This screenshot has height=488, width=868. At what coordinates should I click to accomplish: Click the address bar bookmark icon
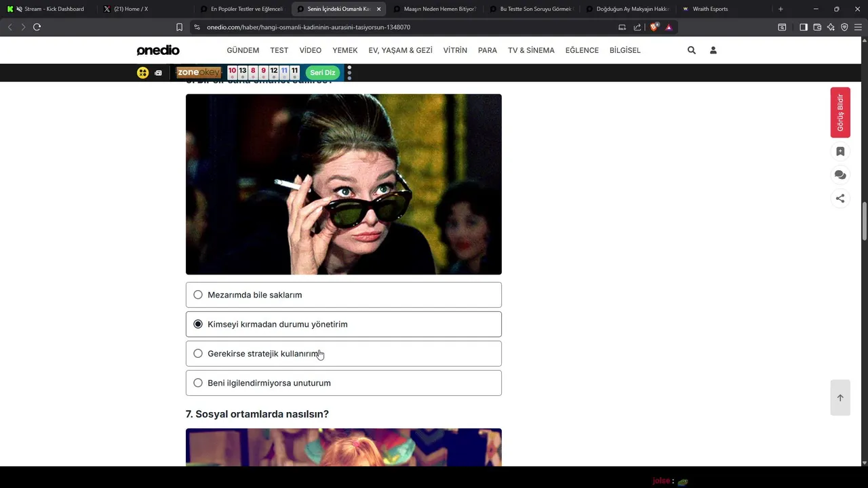tap(179, 27)
